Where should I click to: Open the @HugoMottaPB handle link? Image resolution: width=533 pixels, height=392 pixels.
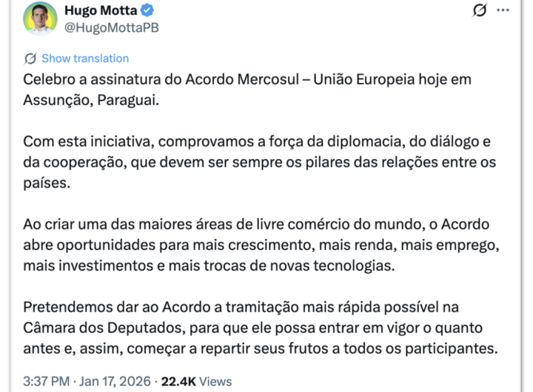[x=113, y=27]
